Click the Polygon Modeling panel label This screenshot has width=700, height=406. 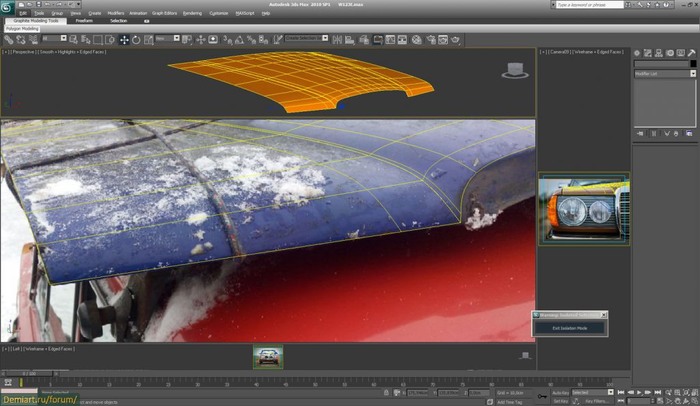tap(22, 29)
